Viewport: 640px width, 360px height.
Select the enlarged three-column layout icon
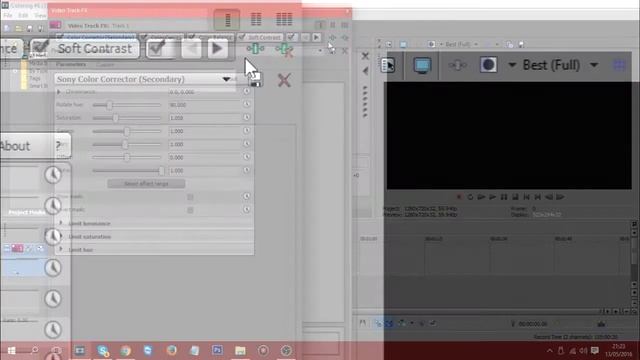coord(284,19)
